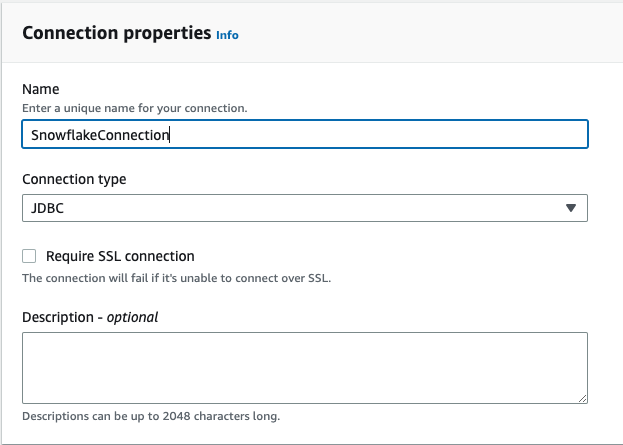The image size is (623, 445).
Task: Click the blank area right of JDBC
Action: coord(300,208)
